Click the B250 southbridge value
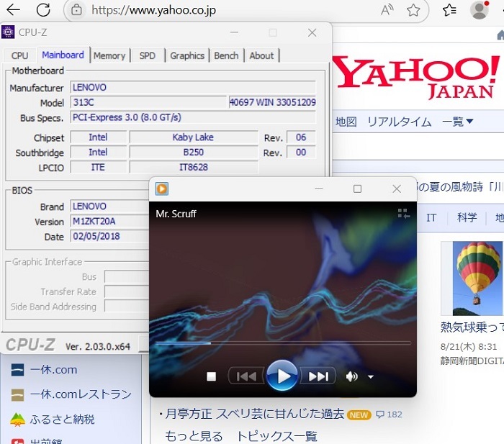Screen dimensions: 504x444 [x=193, y=153]
